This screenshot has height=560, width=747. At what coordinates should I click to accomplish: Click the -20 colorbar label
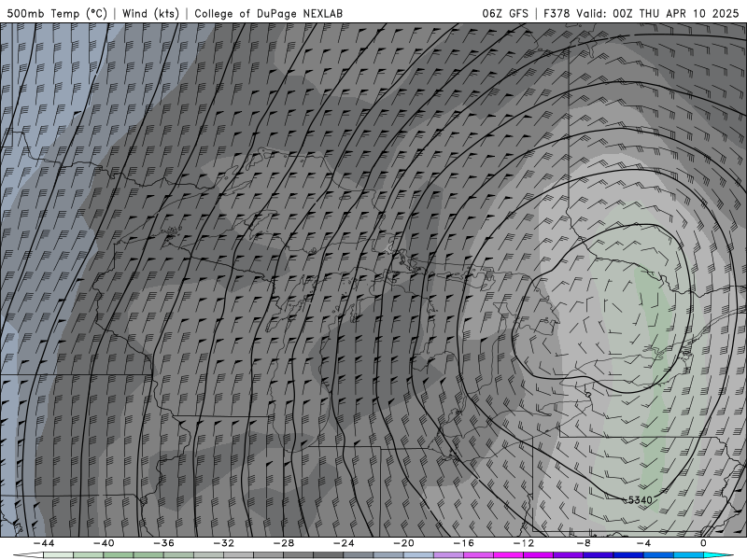point(404,543)
